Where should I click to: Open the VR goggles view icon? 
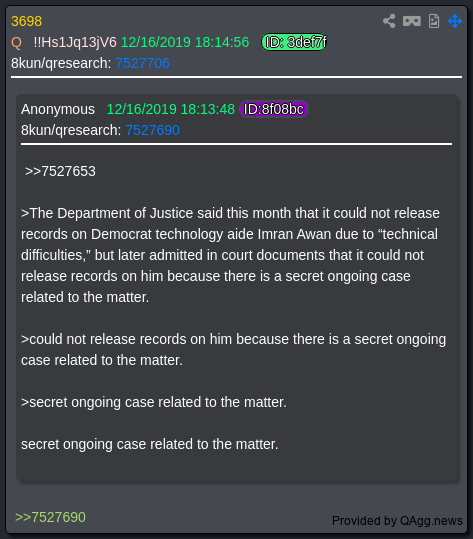(x=412, y=21)
